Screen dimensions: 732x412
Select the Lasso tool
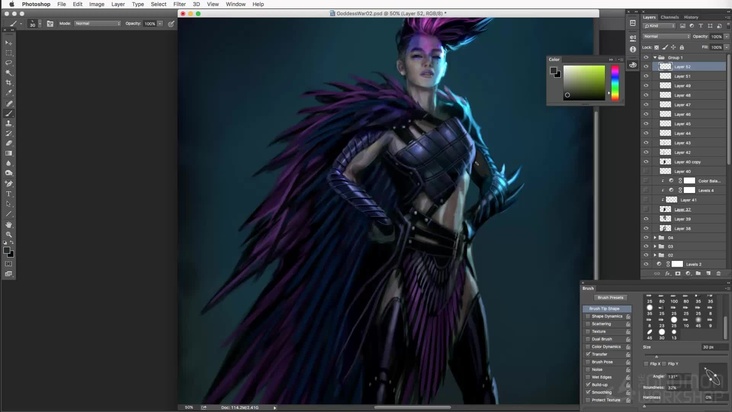(8, 63)
